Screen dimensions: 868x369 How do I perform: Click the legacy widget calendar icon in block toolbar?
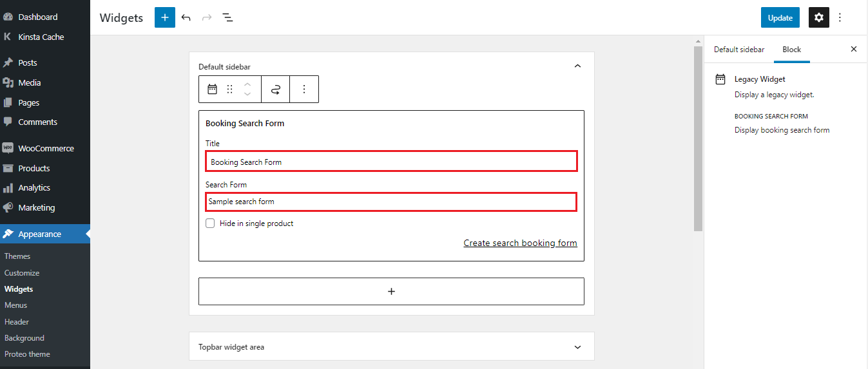pos(212,90)
